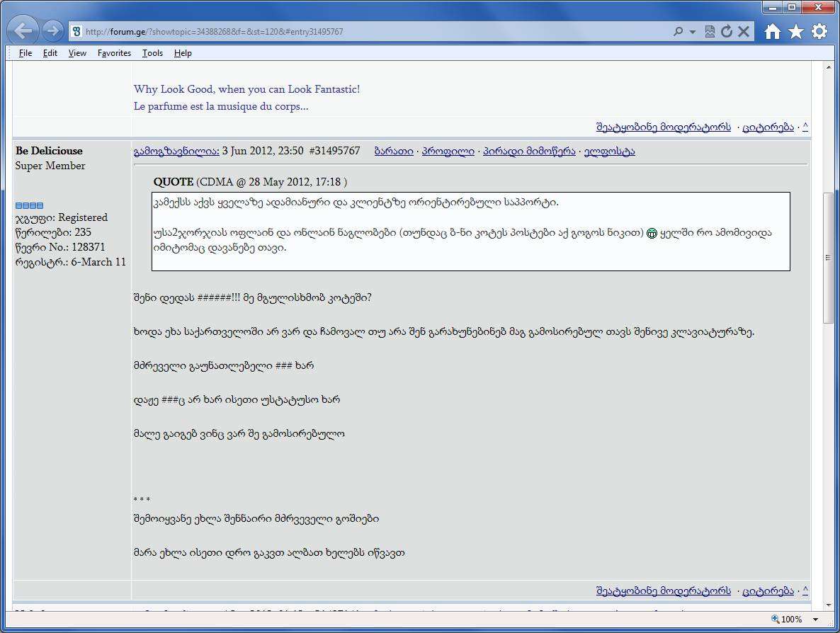Go forward with the Forward arrow button
Screen dimensions: 840x633
tap(52, 31)
